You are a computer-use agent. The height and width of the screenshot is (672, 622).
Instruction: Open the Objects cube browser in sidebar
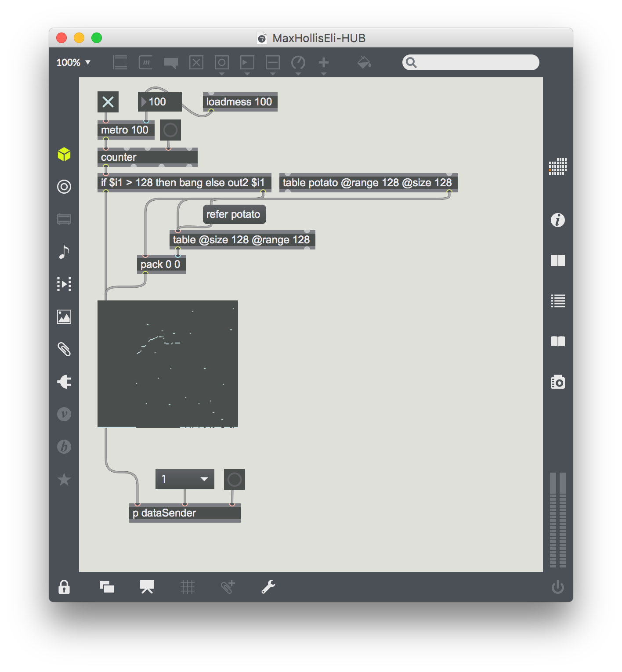tap(64, 154)
